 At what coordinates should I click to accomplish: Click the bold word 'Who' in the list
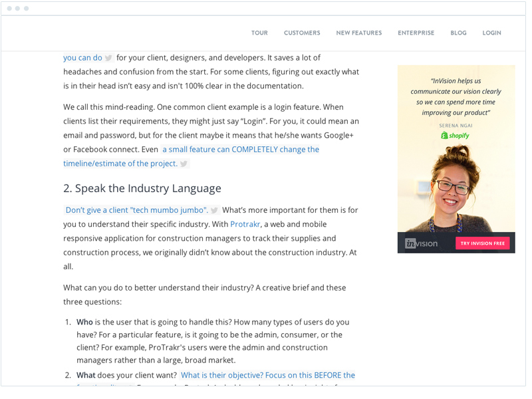click(x=84, y=322)
